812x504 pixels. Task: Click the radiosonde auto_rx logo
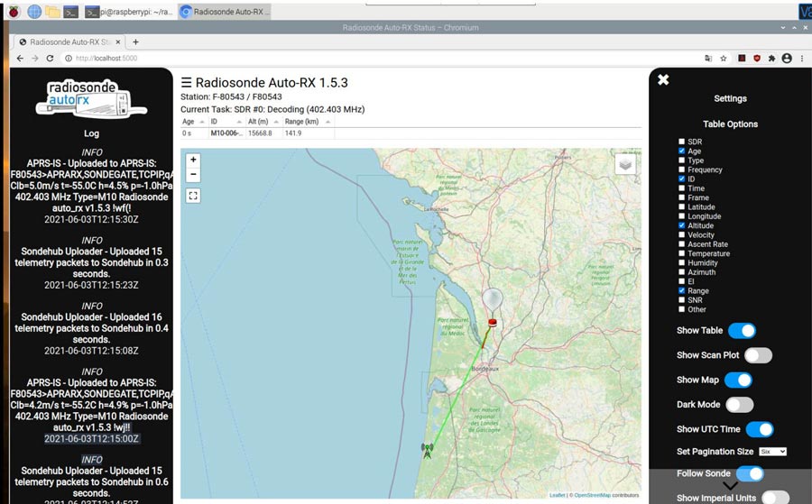[91, 97]
